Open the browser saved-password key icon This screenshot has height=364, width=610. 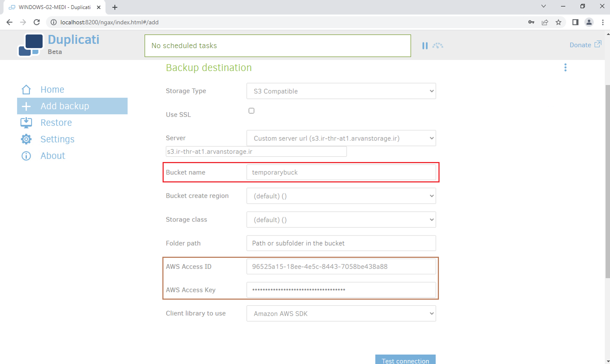(531, 22)
